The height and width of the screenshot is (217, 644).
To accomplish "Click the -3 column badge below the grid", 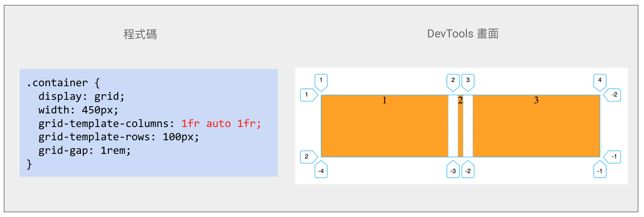I will pos(453,171).
